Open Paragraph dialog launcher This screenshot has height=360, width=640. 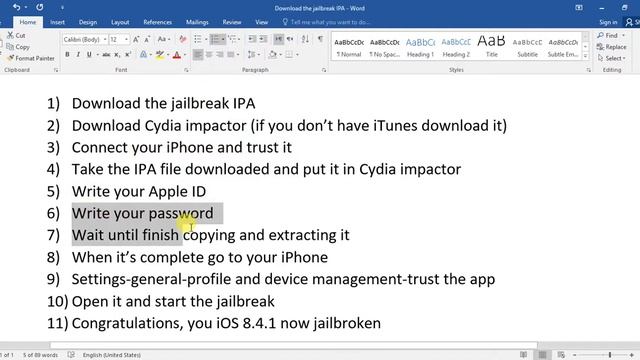pos(324,70)
